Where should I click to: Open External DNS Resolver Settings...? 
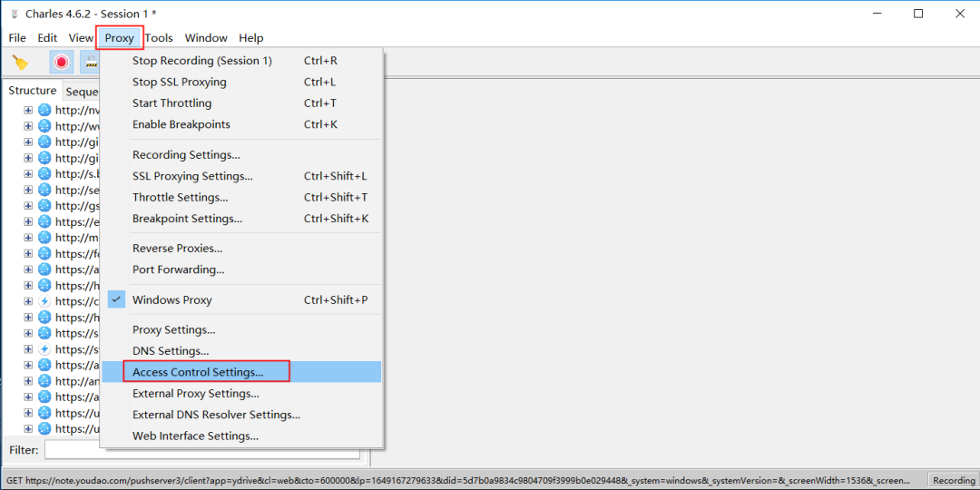pos(240,415)
